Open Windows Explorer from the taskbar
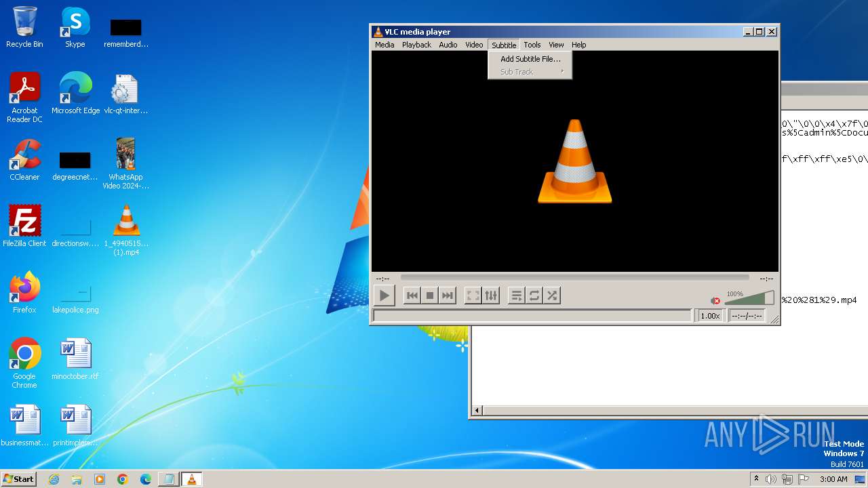Viewport: 868px width, 488px height. (77, 479)
